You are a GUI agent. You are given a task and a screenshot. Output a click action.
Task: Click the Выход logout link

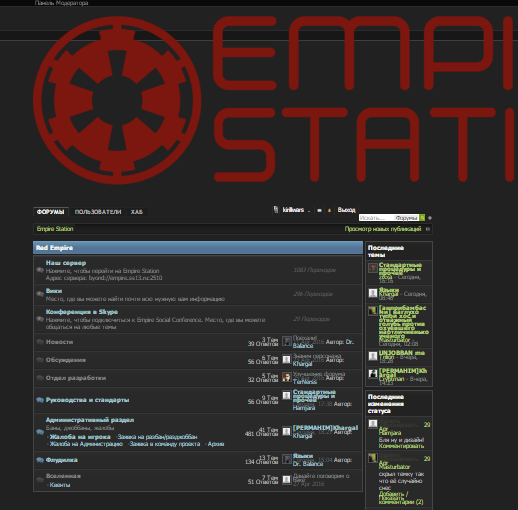pos(346,210)
